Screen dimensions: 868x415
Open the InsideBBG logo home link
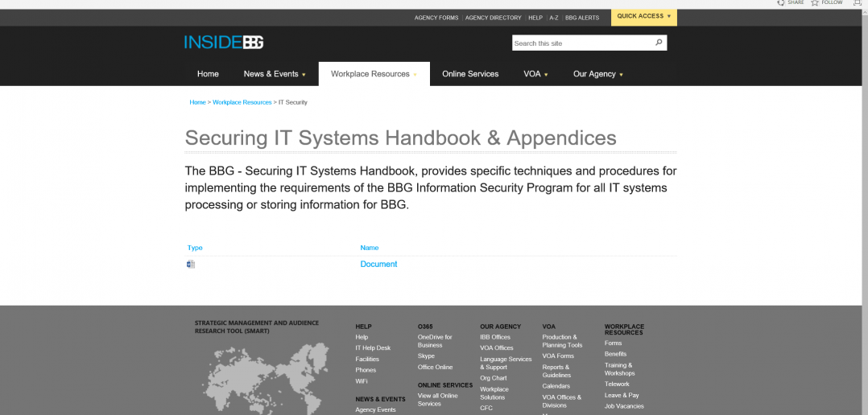(x=224, y=42)
